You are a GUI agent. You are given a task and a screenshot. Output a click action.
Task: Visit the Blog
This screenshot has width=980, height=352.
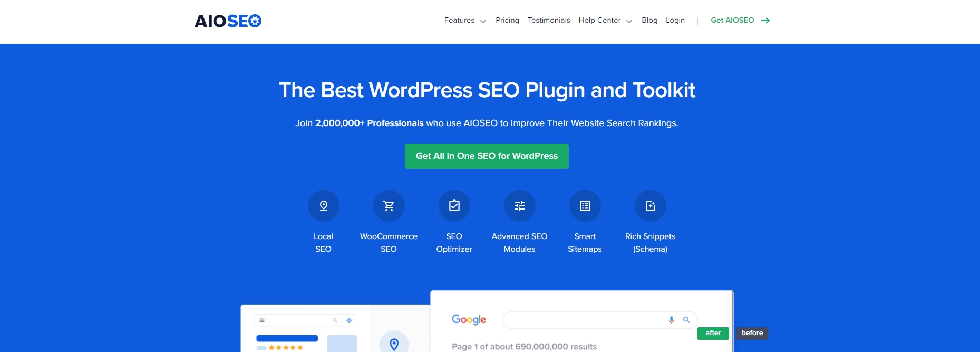649,21
